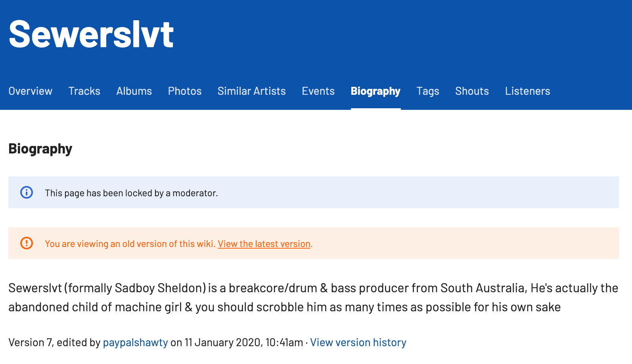Click the Biography section heading

coord(40,149)
